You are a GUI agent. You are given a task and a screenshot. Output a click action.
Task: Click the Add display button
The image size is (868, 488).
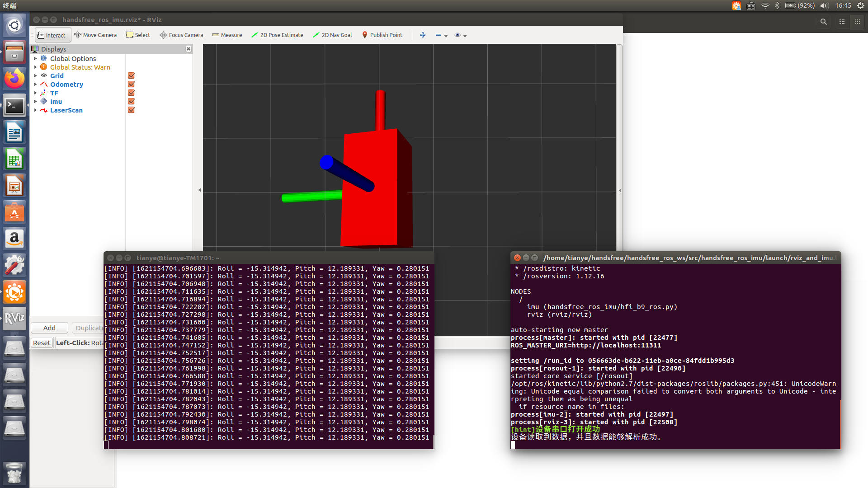coord(49,328)
